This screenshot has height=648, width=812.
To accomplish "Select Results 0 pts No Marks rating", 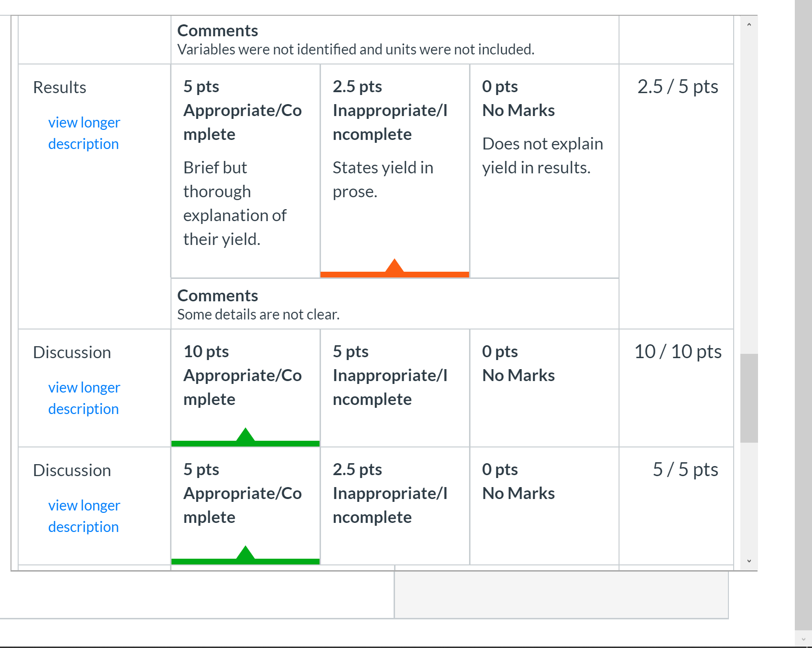I will 545,171.
